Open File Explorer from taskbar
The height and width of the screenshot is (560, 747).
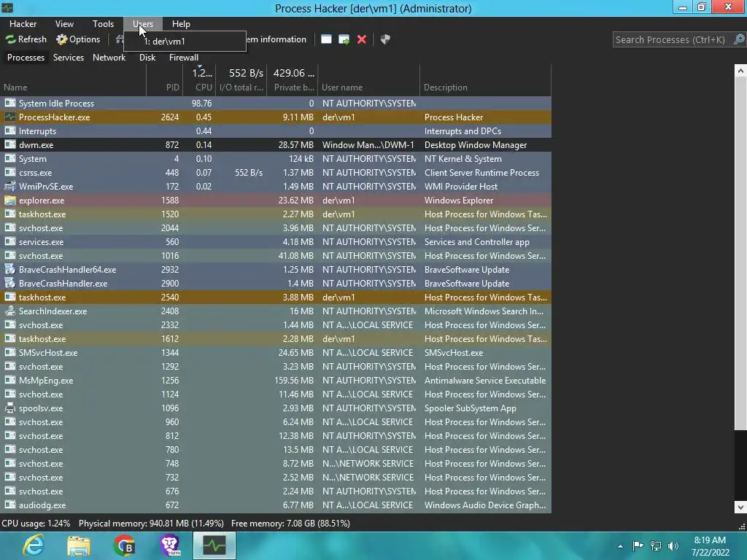tap(79, 545)
